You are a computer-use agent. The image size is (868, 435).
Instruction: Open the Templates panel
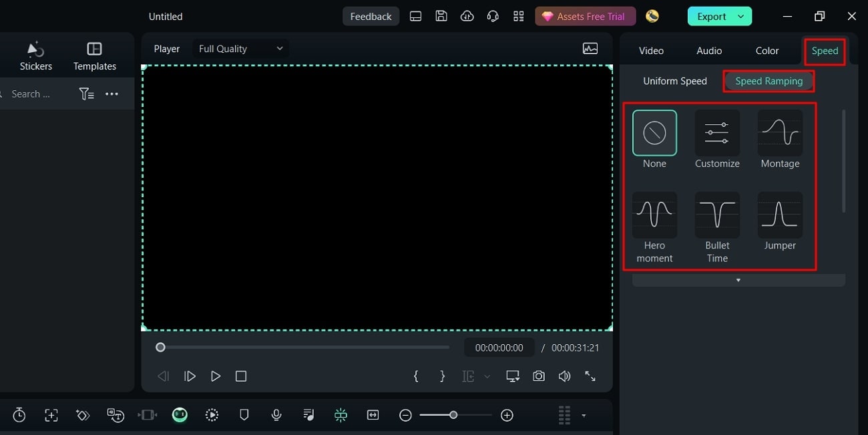point(95,57)
